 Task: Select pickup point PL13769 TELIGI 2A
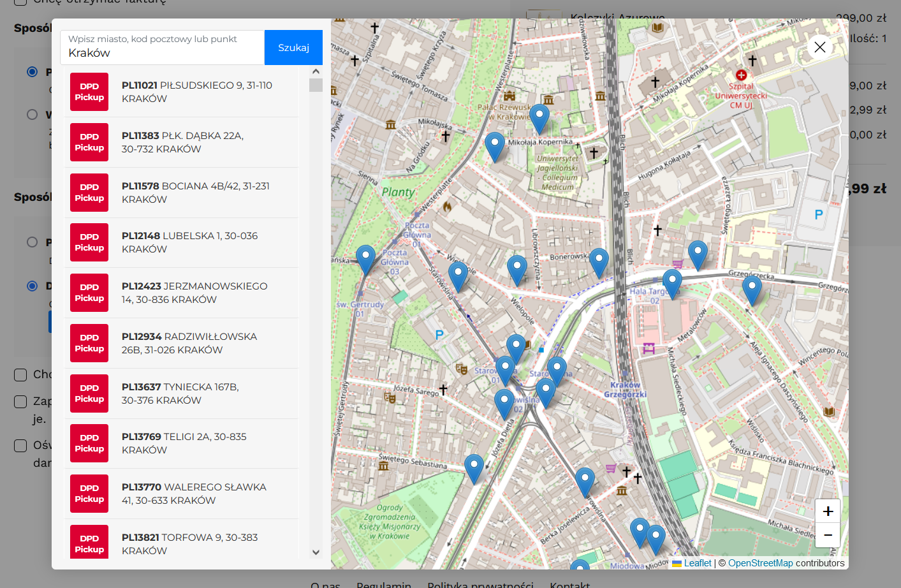pyautogui.click(x=182, y=443)
